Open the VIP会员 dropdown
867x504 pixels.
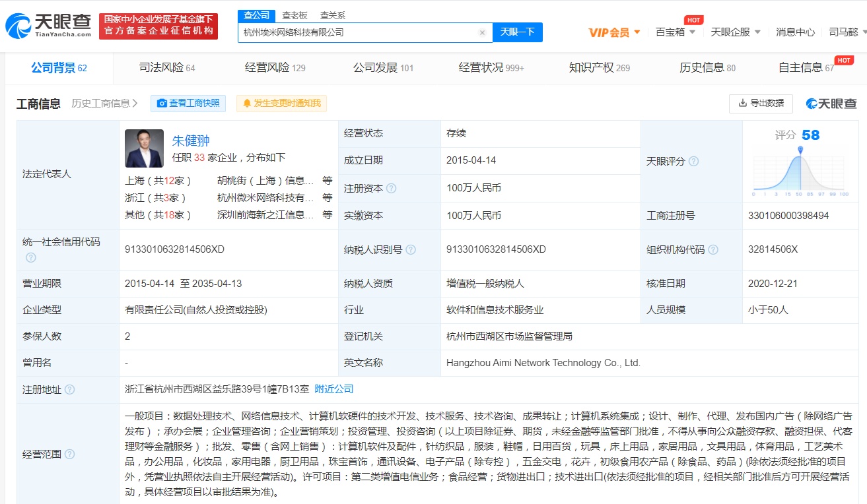click(614, 32)
